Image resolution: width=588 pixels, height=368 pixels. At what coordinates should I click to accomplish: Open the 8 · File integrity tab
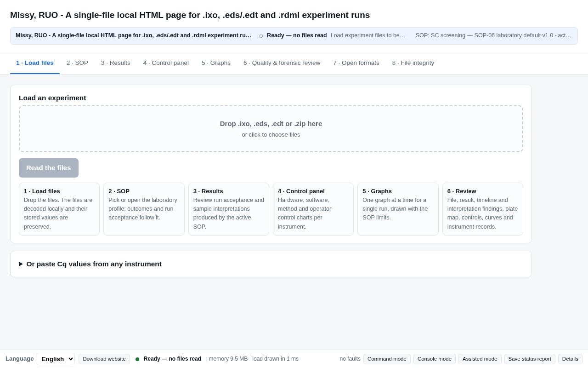point(413,63)
